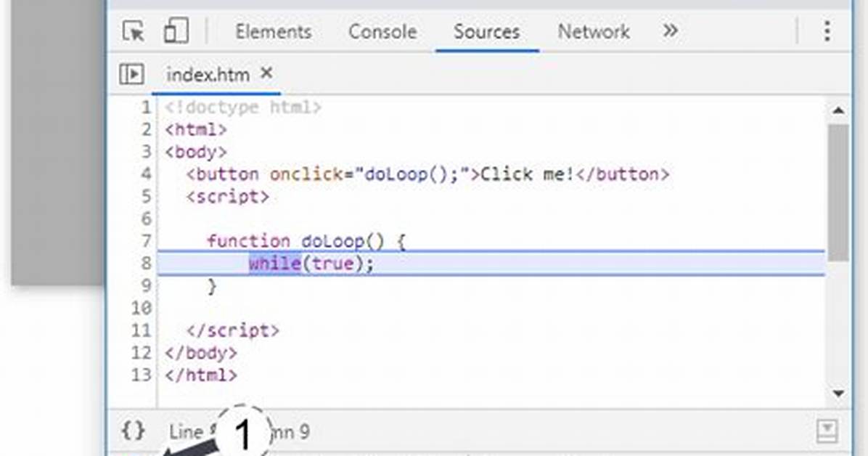Set breakpoint on line number 7
Viewport: 868px width, 456px height.
[146, 241]
